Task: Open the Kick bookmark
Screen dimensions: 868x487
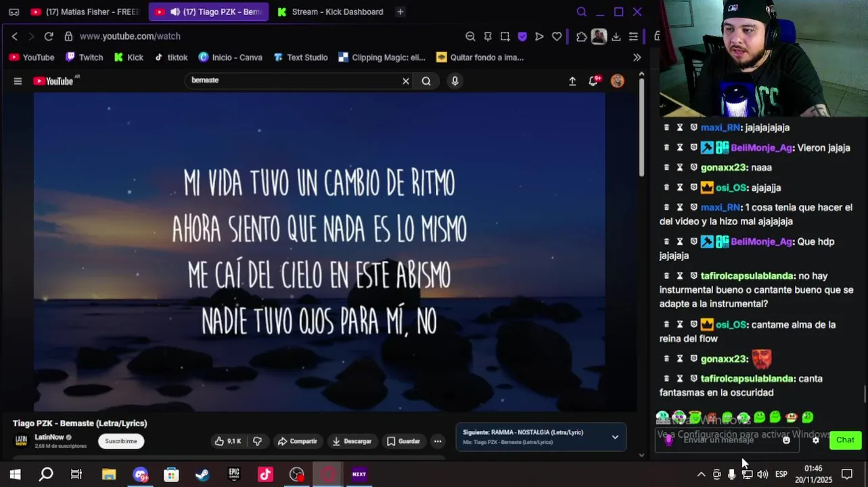Action: tap(129, 57)
